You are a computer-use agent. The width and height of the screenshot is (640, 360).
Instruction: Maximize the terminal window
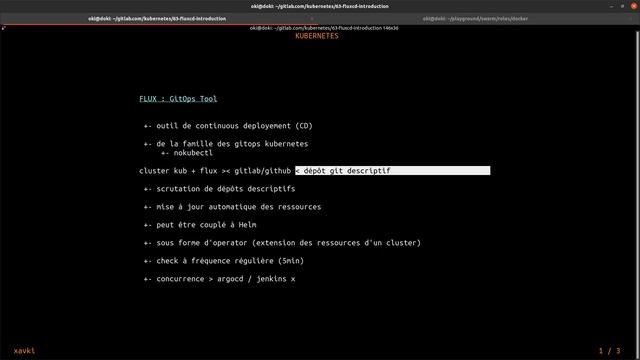pyautogui.click(x=622, y=6)
